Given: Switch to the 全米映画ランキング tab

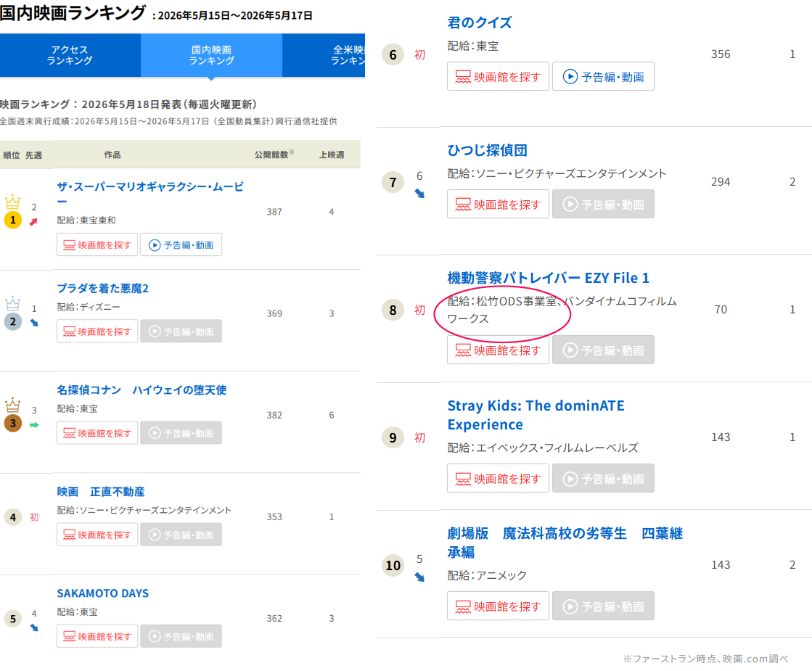Looking at the screenshot, I should [324, 55].
